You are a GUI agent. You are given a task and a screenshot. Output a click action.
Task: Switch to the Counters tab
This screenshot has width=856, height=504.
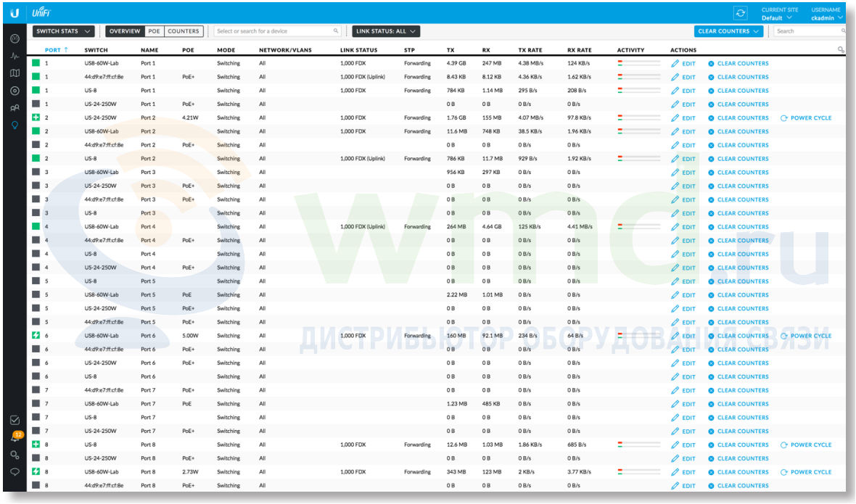[x=184, y=31]
